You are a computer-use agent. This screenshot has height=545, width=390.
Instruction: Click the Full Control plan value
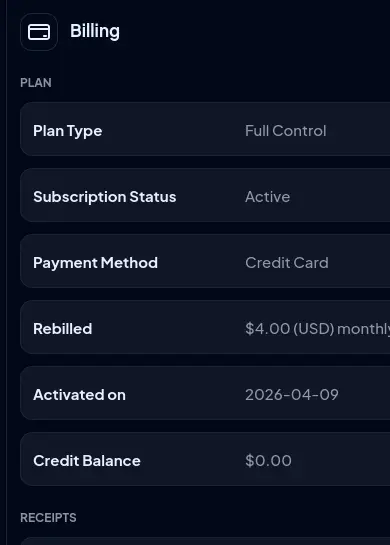point(285,131)
